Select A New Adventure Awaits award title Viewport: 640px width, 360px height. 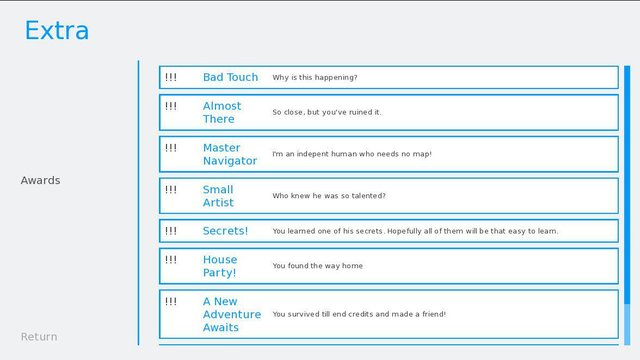coord(232,314)
